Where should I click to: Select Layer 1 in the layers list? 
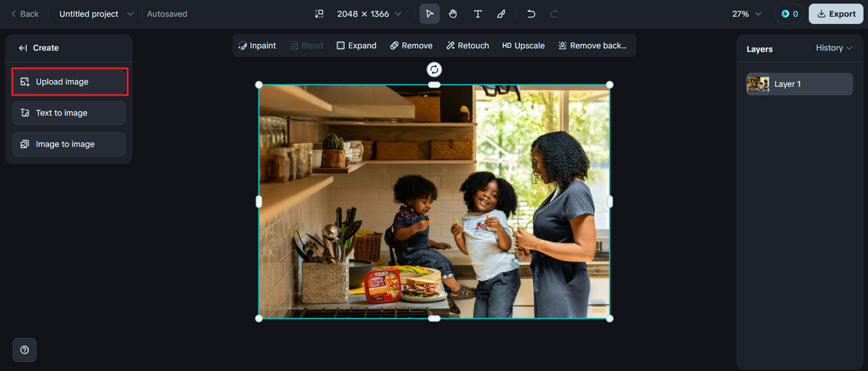800,84
